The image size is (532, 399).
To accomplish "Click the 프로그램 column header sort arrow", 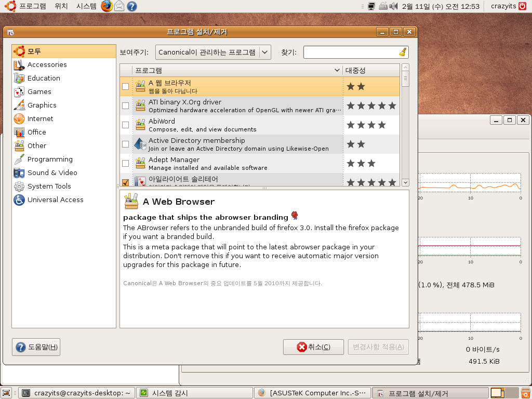I will pos(337,70).
